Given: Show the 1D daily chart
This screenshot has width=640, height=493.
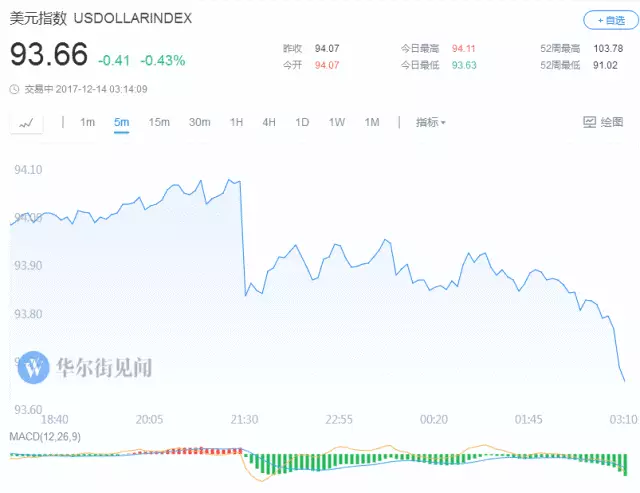Looking at the screenshot, I should (302, 122).
